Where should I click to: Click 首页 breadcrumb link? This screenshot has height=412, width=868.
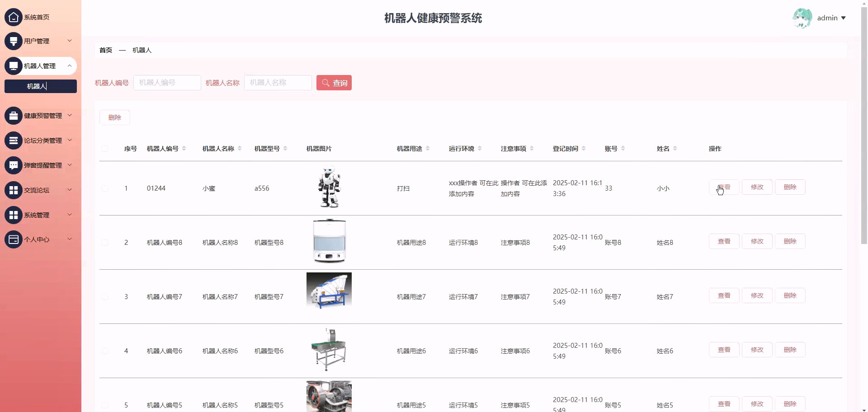pos(106,50)
